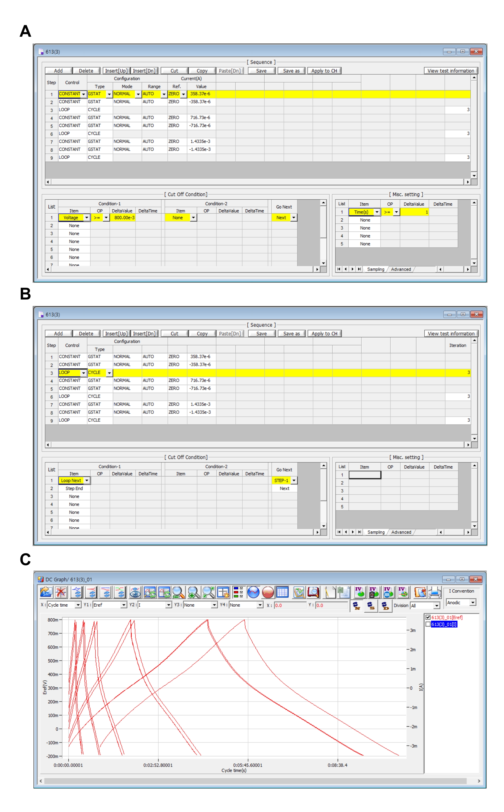Open the I Convention Anodic dropdown
504x812 pixels.
473,602
